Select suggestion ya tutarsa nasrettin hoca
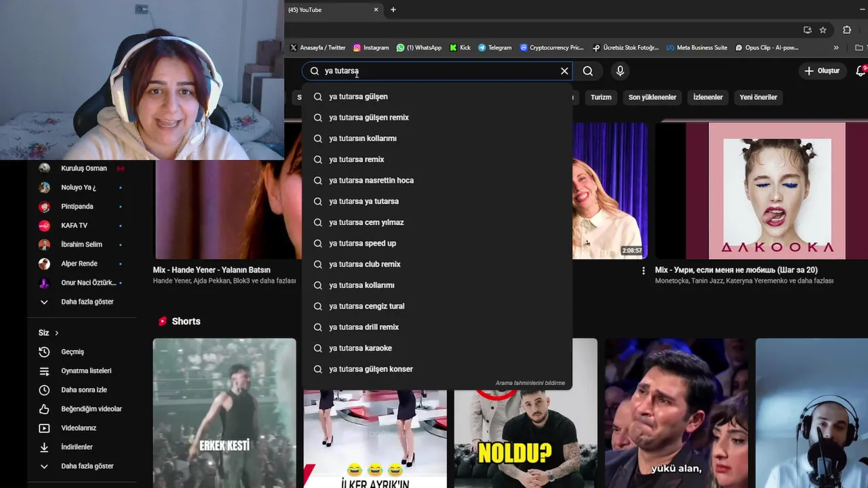 437,180
